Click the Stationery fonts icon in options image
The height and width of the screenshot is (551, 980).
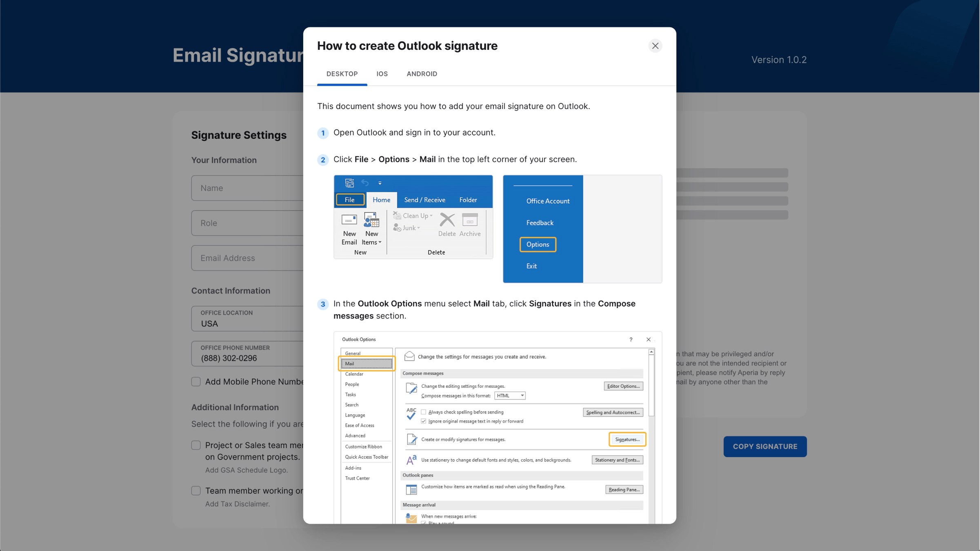pos(411,460)
